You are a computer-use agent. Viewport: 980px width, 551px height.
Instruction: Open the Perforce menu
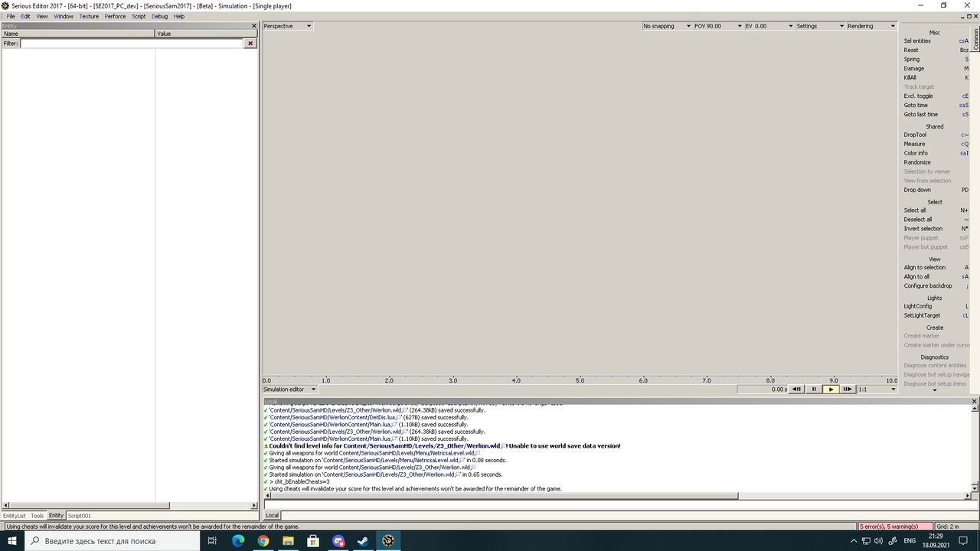click(115, 16)
